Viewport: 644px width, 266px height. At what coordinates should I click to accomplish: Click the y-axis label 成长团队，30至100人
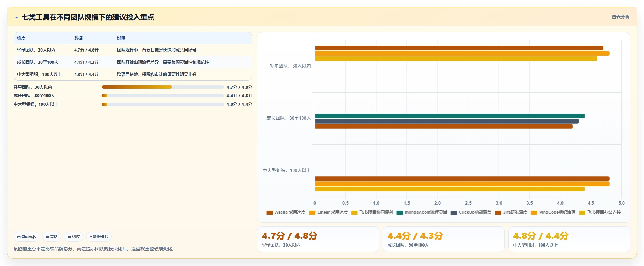(289, 118)
